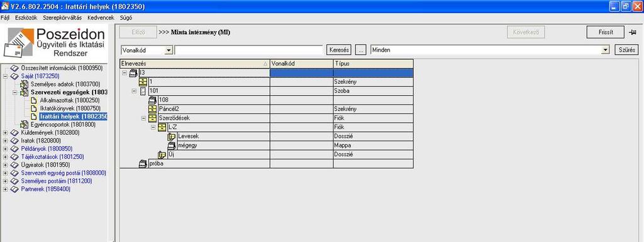Open the Vonalkód search field dropdown
This screenshot has width=644, height=242.
(x=169, y=50)
